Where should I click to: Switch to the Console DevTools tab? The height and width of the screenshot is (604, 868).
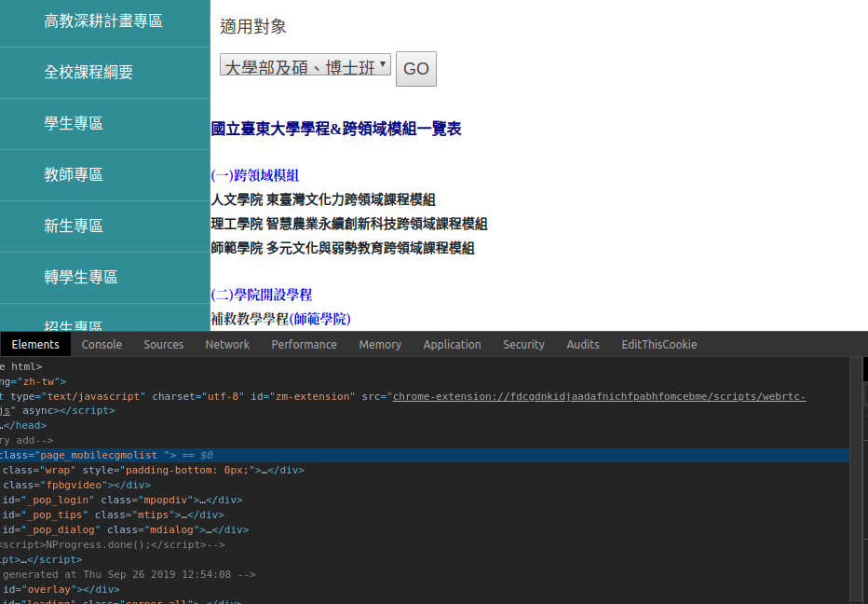coord(102,345)
